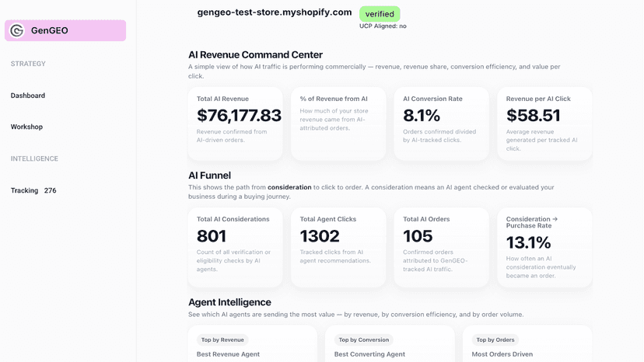Click the 105 AI orders value
644x362 pixels.
418,236
